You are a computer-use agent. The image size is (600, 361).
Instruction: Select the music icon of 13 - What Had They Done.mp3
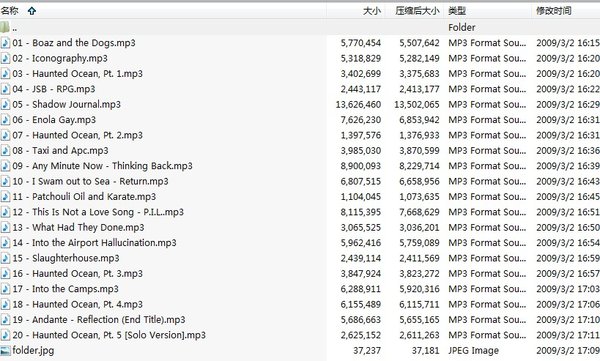click(x=5, y=227)
